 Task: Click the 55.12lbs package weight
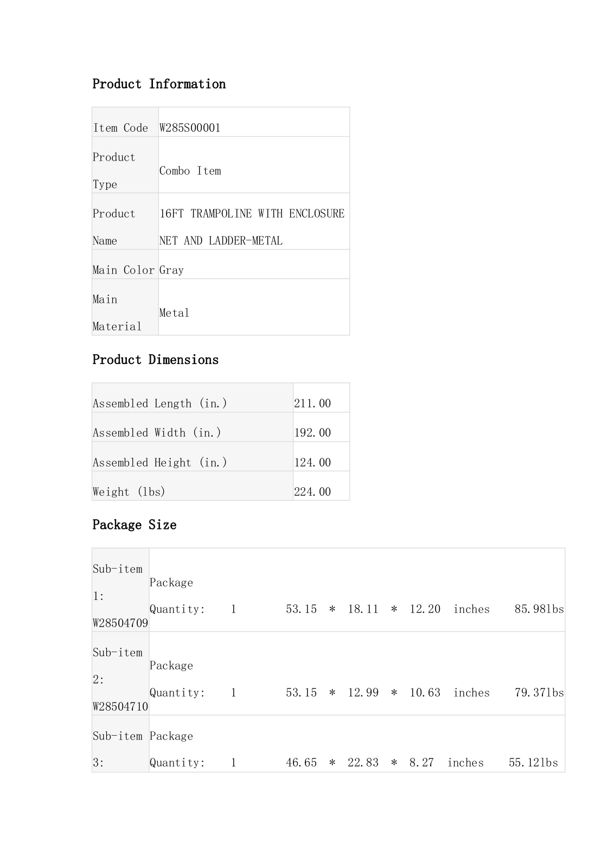pos(533,763)
